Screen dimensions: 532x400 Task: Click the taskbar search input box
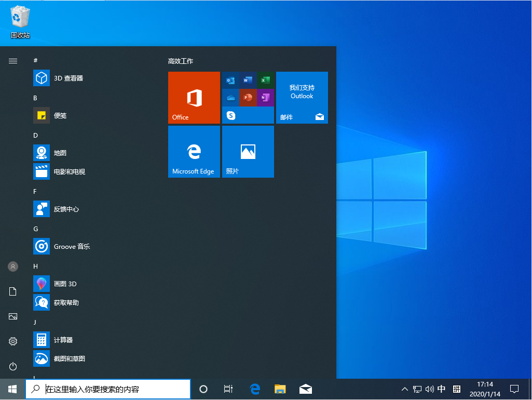click(108, 389)
